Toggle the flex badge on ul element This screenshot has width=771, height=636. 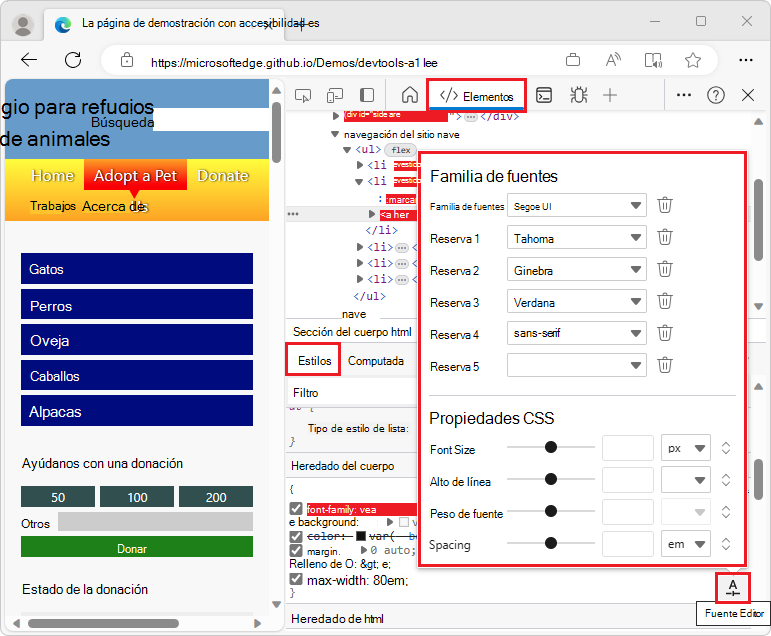pyautogui.click(x=400, y=150)
